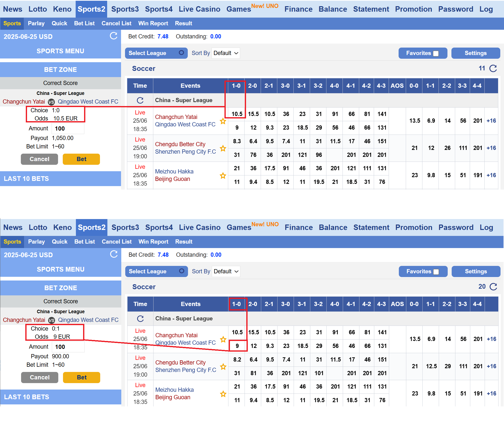The width and height of the screenshot is (504, 422).
Task: Select 2-2 odds 29 in bottom table
Action: point(448,366)
